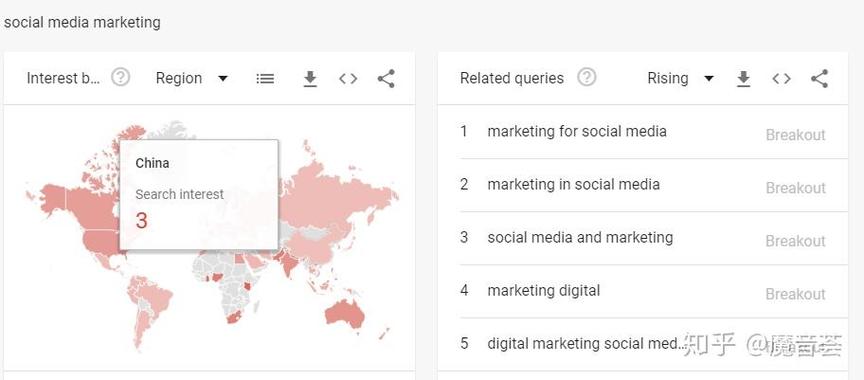Screen dimensions: 864x380
Task: Open help for Interest by region card
Action: pyautogui.click(x=121, y=78)
